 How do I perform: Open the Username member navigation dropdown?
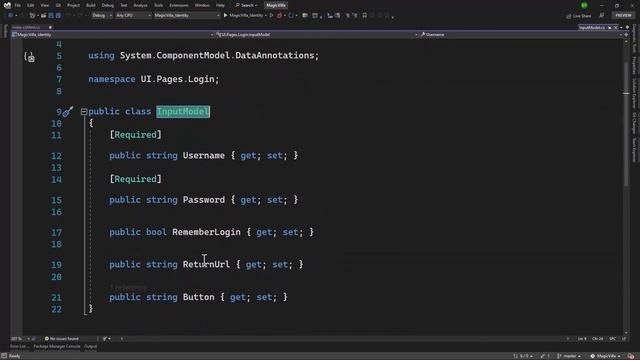(x=521, y=35)
